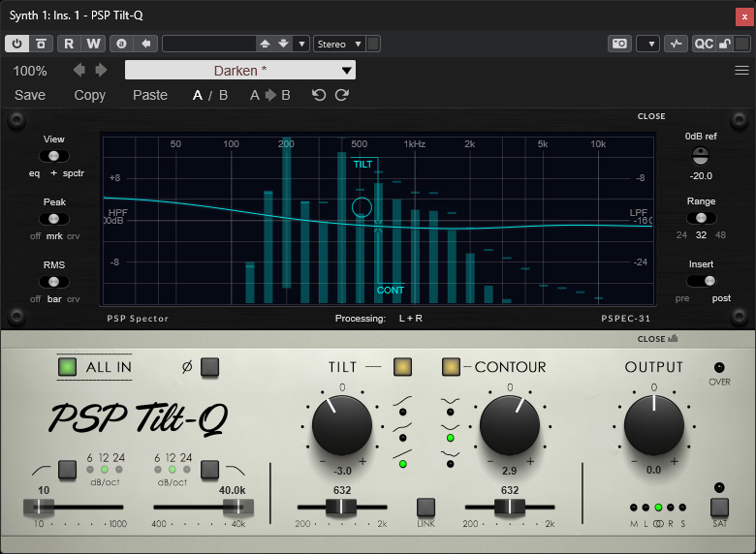Go to next preset right arrow

point(101,71)
